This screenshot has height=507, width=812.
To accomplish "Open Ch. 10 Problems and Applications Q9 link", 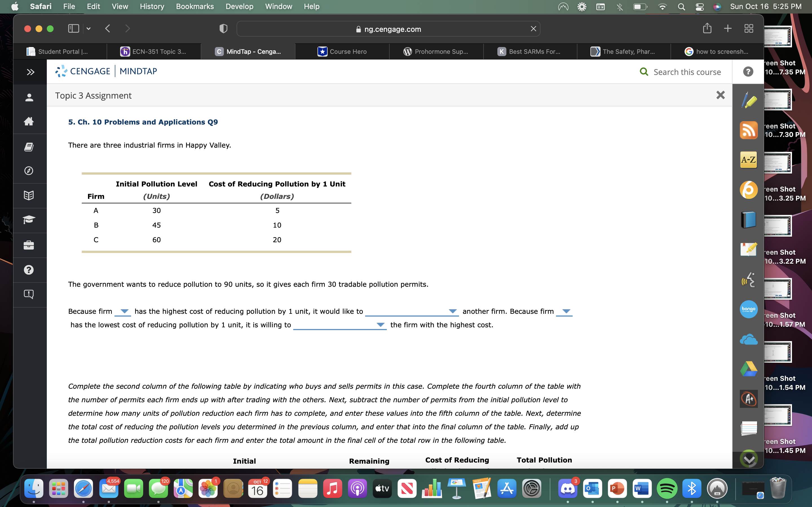I will [x=143, y=122].
